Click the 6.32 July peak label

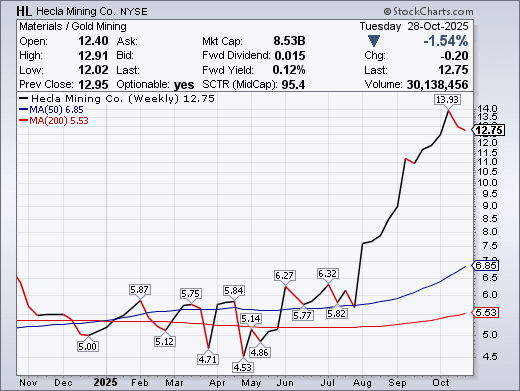[328, 274]
